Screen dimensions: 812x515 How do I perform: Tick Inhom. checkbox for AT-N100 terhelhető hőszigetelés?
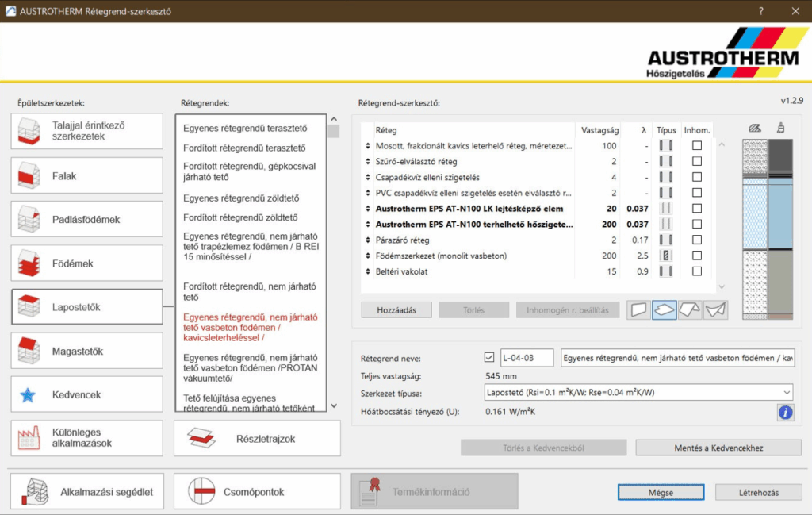point(697,224)
